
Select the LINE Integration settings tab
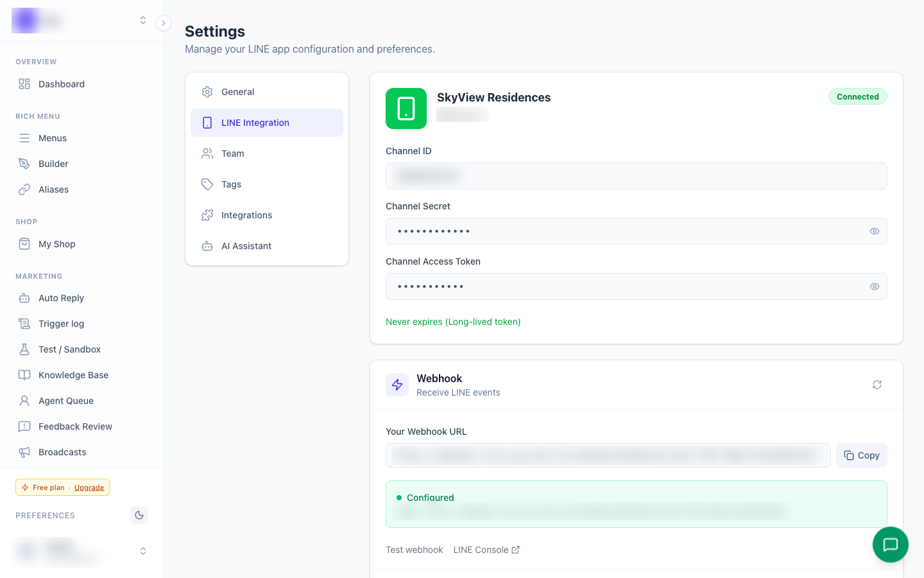pyautogui.click(x=267, y=123)
